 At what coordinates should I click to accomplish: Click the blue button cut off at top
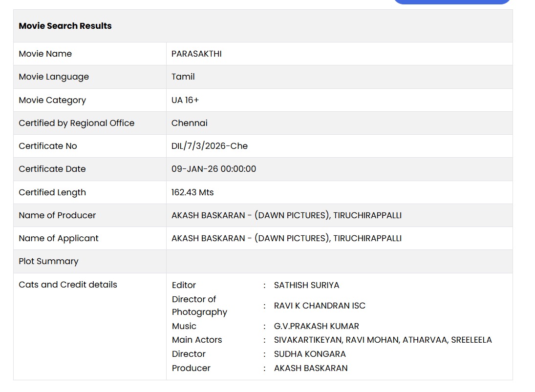click(x=452, y=1)
